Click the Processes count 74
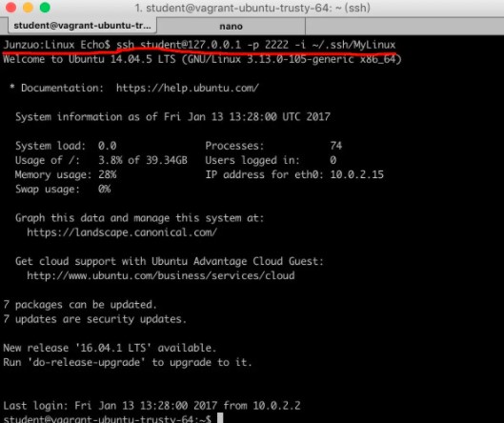Viewport: 504px width, 423px height. tap(336, 146)
